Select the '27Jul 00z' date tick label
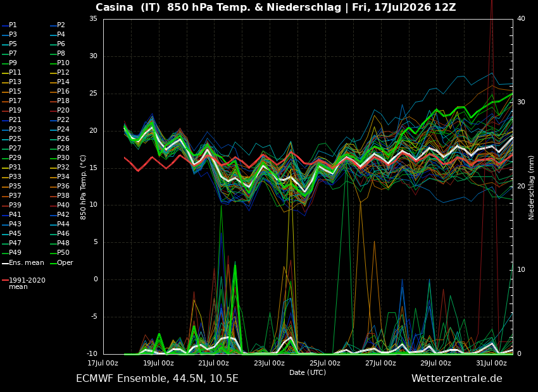The height and width of the screenshot is (392, 538). [380, 363]
